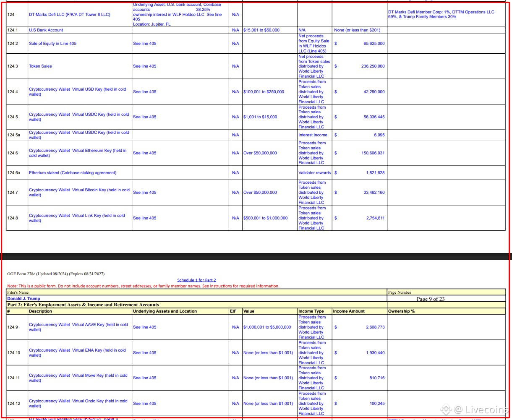Select the 'Validator rewards' income type
The height and width of the screenshot is (420, 512).
pyautogui.click(x=314, y=173)
